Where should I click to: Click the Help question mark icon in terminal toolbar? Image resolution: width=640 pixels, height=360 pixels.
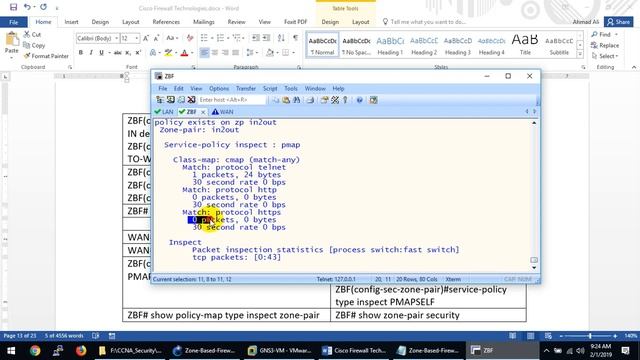[x=359, y=100]
